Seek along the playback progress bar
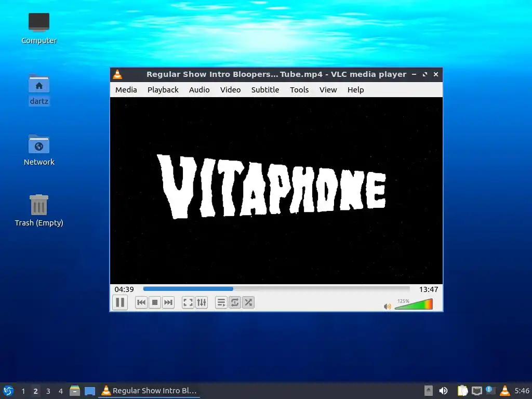Viewport: 532px width, 399px height. [x=276, y=289]
